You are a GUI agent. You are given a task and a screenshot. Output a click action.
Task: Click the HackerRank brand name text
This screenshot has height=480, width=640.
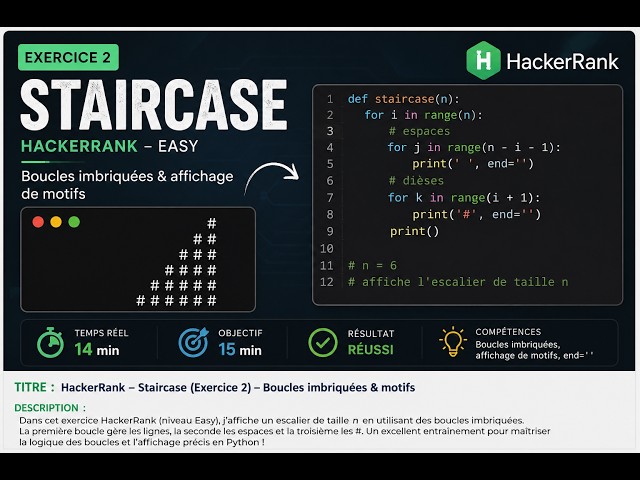point(562,62)
